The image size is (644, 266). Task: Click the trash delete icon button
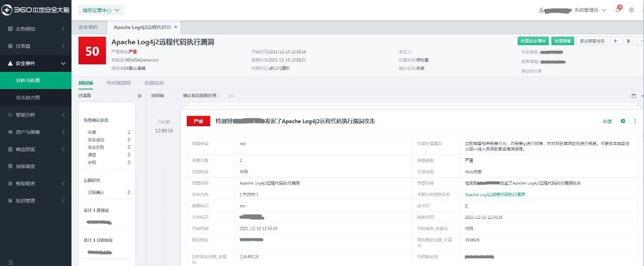point(628,41)
